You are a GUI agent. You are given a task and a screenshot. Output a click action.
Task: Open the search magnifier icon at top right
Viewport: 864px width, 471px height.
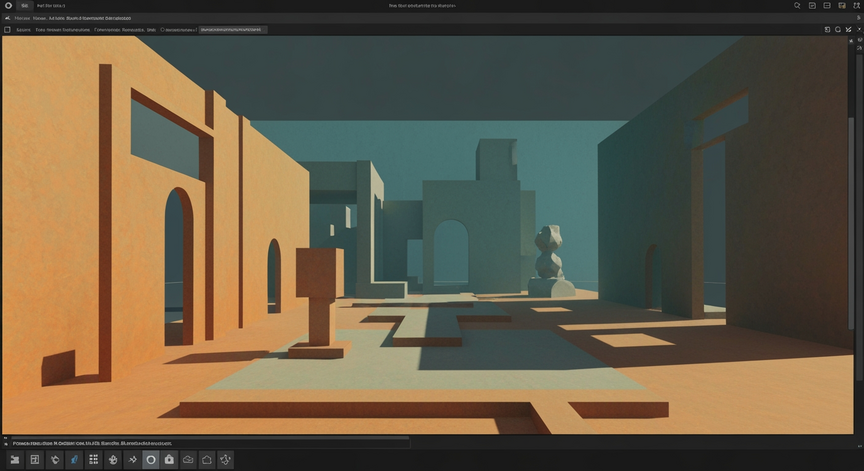(797, 6)
